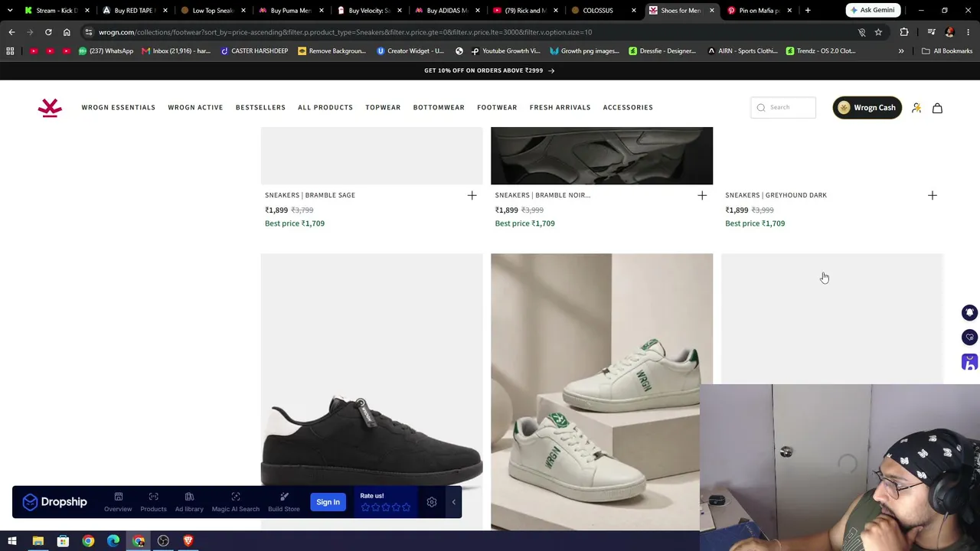Open the browser extensions puzzle icon
The image size is (980, 551).
904,32
